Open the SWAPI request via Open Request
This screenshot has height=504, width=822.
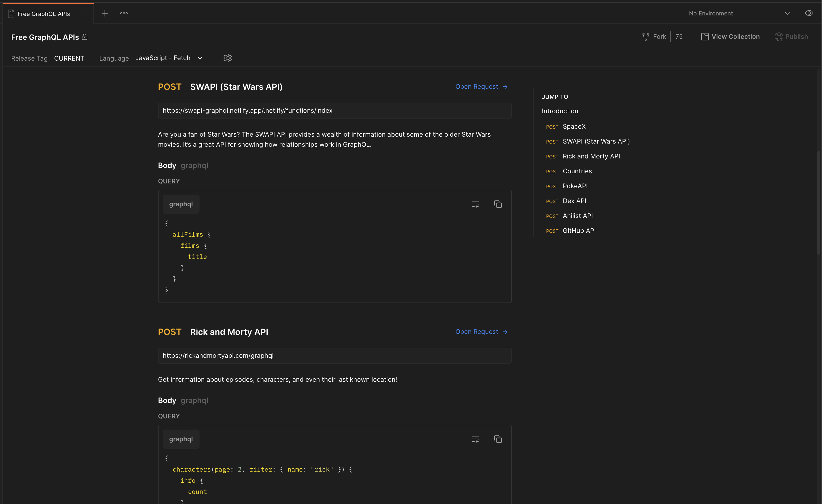click(481, 86)
